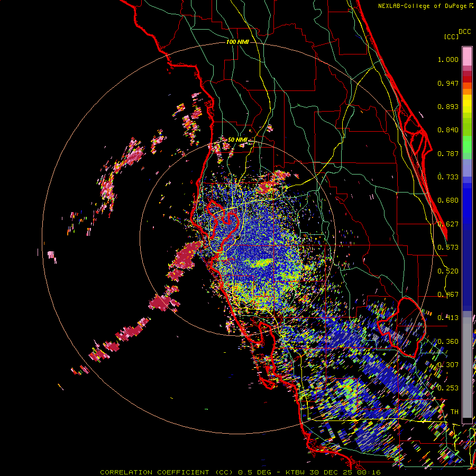This screenshot has width=476, height=476.
Task: Pick the pink swatch atop the color bar
Action: tap(467, 56)
